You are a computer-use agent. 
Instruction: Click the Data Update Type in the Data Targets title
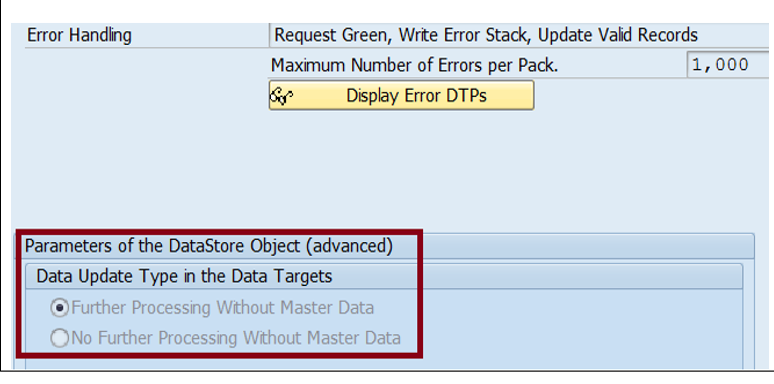point(184,276)
